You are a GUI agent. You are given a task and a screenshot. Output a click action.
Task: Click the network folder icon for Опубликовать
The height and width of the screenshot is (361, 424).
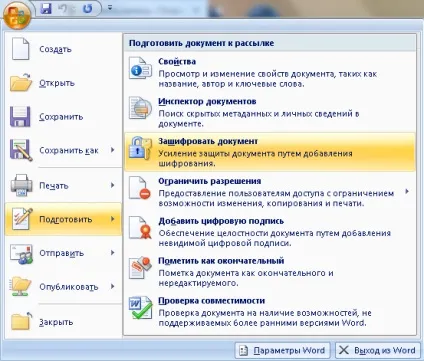click(x=21, y=286)
